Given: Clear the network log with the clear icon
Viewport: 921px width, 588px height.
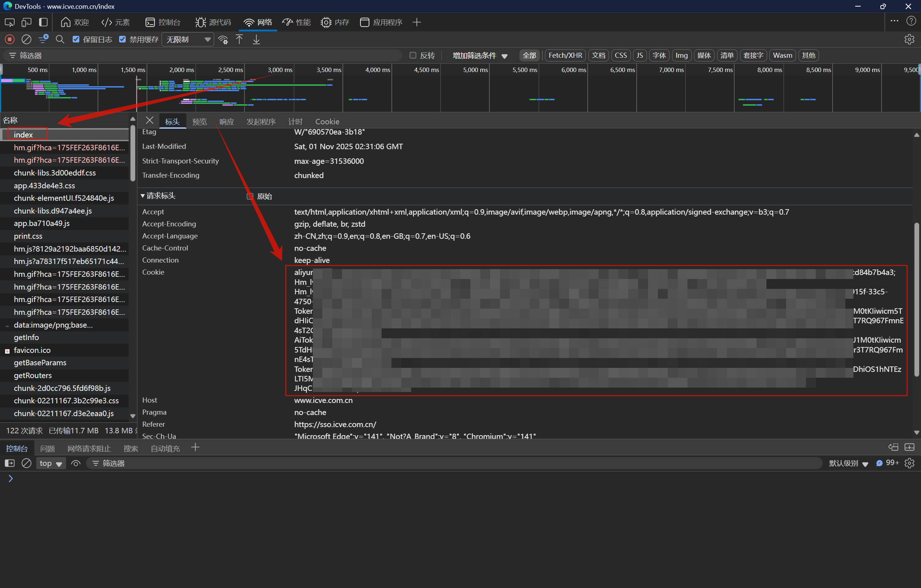Looking at the screenshot, I should [26, 39].
